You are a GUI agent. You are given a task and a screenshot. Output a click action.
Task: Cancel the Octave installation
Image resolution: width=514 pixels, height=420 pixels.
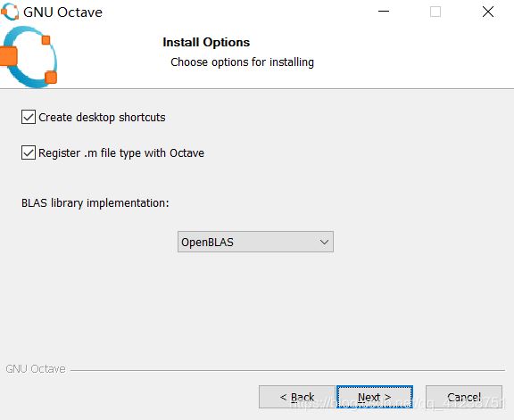click(464, 397)
